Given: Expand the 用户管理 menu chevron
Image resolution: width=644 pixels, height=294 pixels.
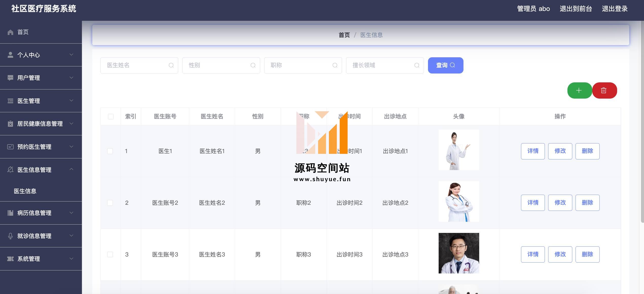Looking at the screenshot, I should pos(71,78).
